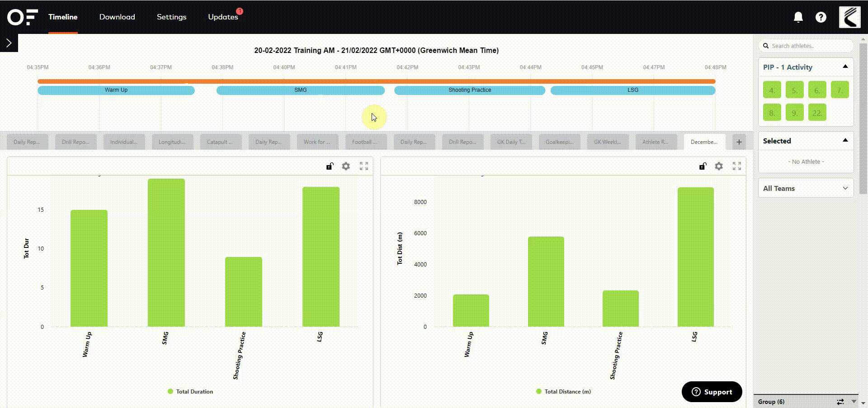Select the LSG period on timeline

point(633,90)
